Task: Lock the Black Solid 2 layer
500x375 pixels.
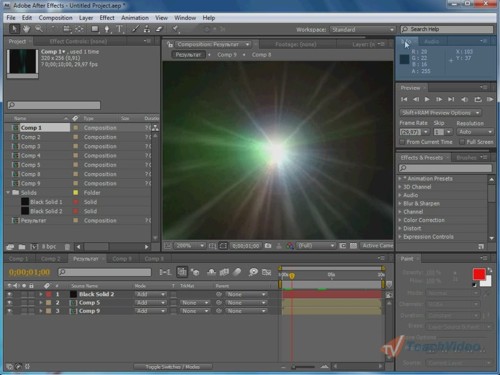Action: (31, 294)
